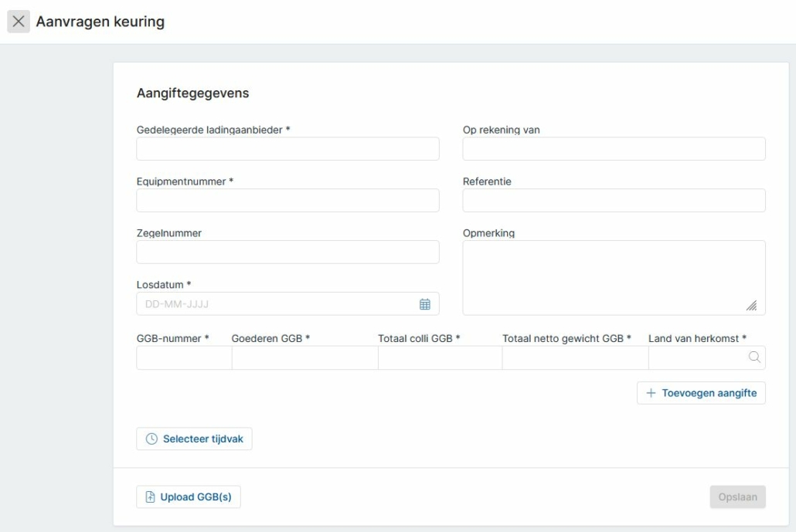Click the Op rekening van label

coord(501,130)
